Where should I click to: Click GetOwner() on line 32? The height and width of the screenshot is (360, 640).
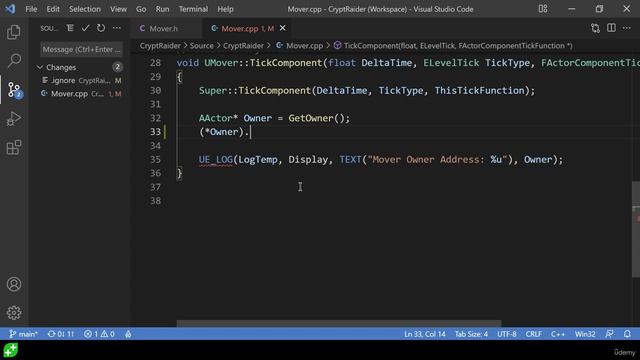(319, 118)
